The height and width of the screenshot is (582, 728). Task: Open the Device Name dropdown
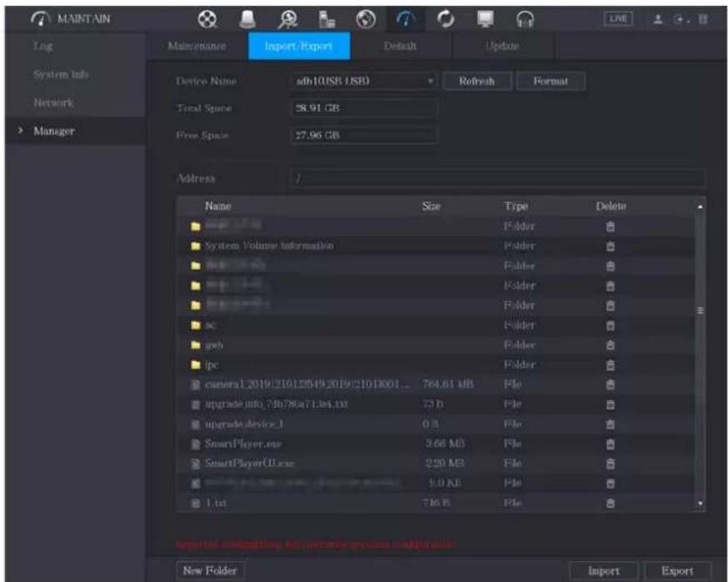tap(364, 81)
